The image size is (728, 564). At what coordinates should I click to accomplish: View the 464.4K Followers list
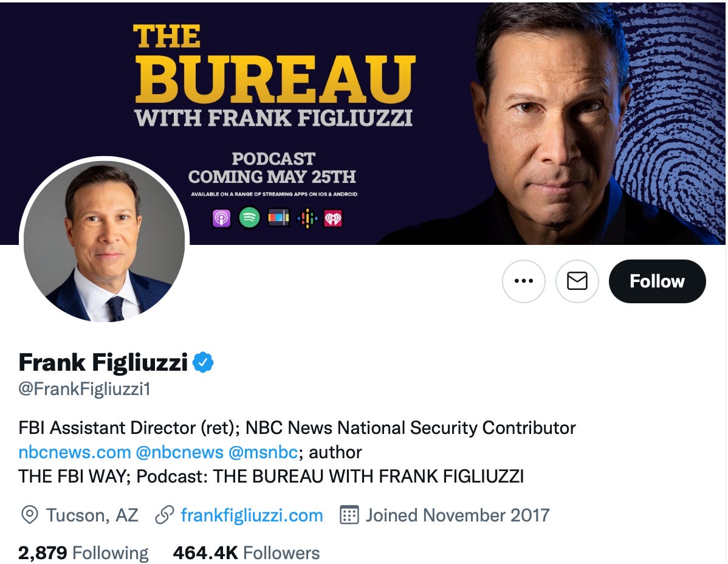click(246, 553)
